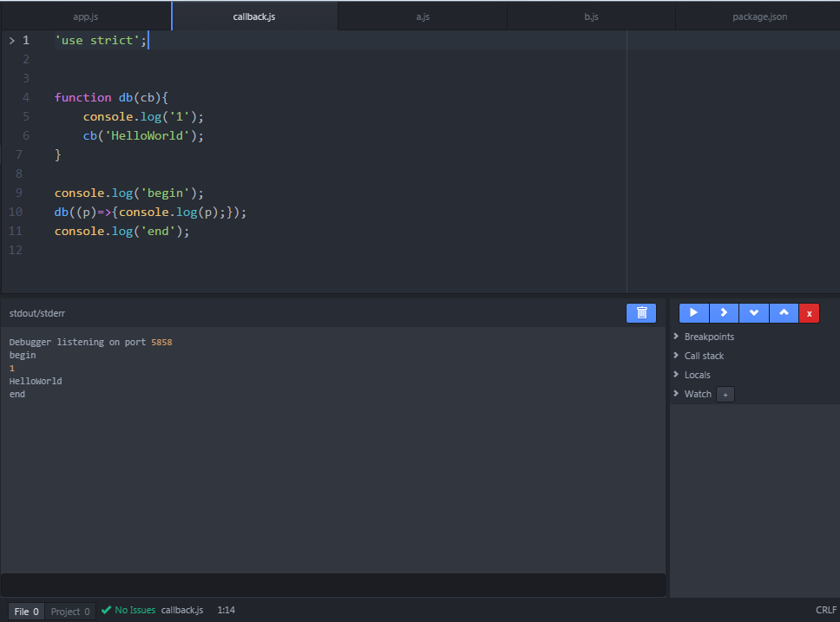The image size is (840, 622).
Task: Click the Step Out debugger icon
Action: pos(784,312)
